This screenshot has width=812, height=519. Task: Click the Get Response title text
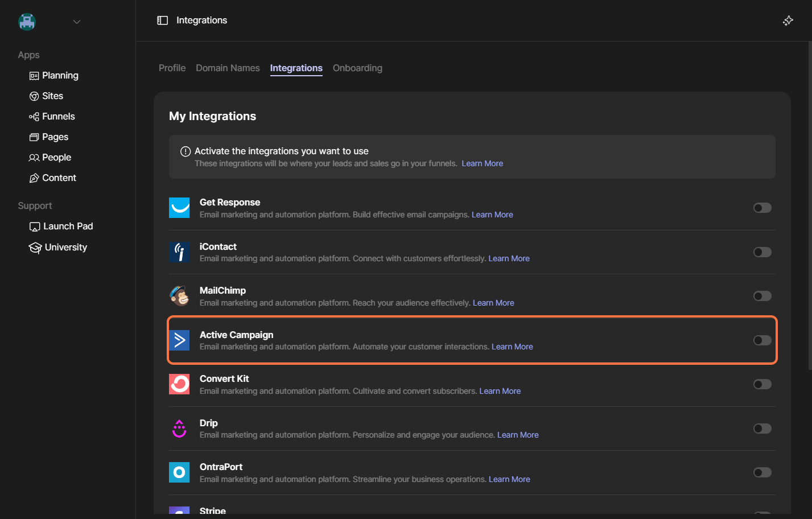click(x=230, y=203)
